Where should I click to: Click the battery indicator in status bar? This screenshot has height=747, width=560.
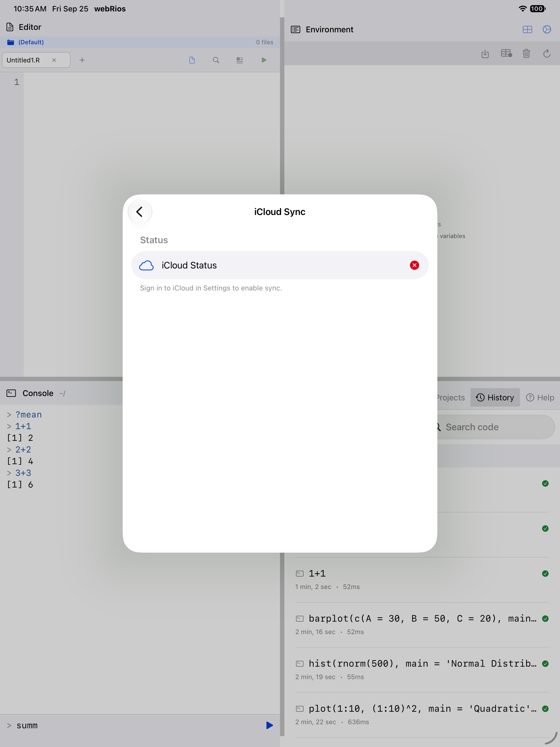[537, 9]
